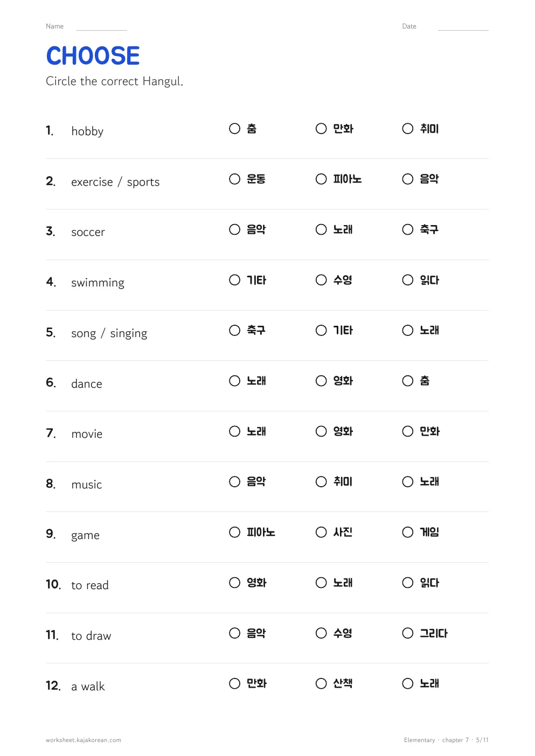Choose 축구 circle in soccer row
The height and width of the screenshot is (756, 535).
pos(408,229)
